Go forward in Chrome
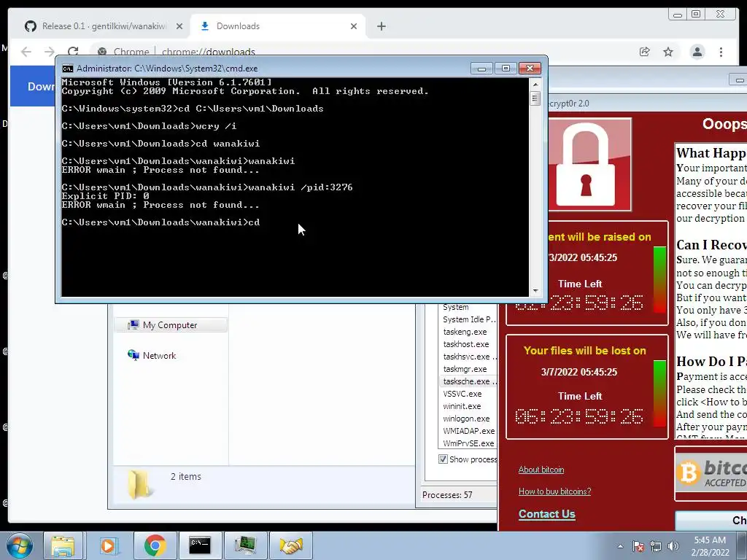This screenshot has width=747, height=560. 50,52
